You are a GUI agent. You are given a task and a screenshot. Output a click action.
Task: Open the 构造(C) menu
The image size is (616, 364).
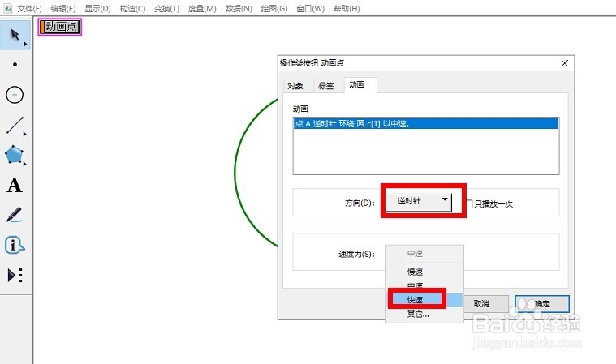click(132, 8)
